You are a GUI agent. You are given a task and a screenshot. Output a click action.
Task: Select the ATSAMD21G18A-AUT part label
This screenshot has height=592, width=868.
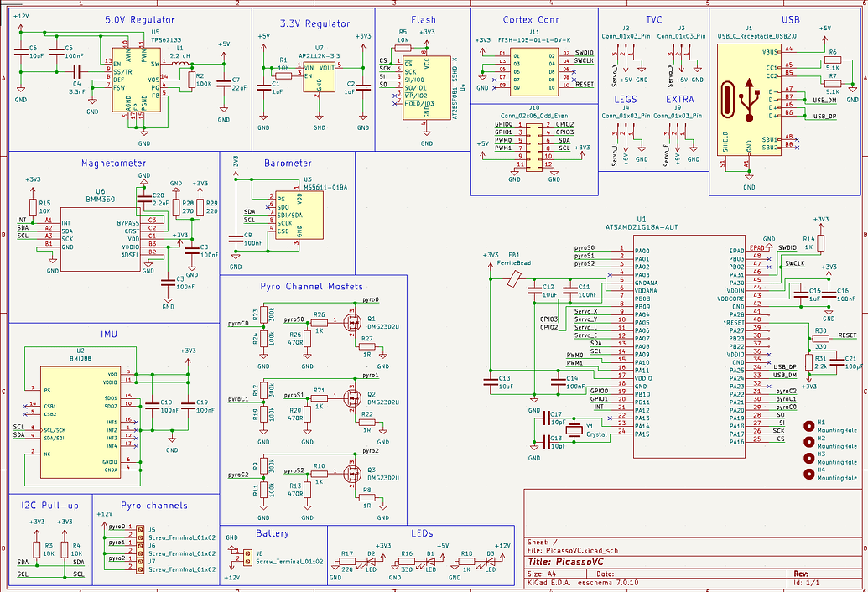[x=642, y=227]
